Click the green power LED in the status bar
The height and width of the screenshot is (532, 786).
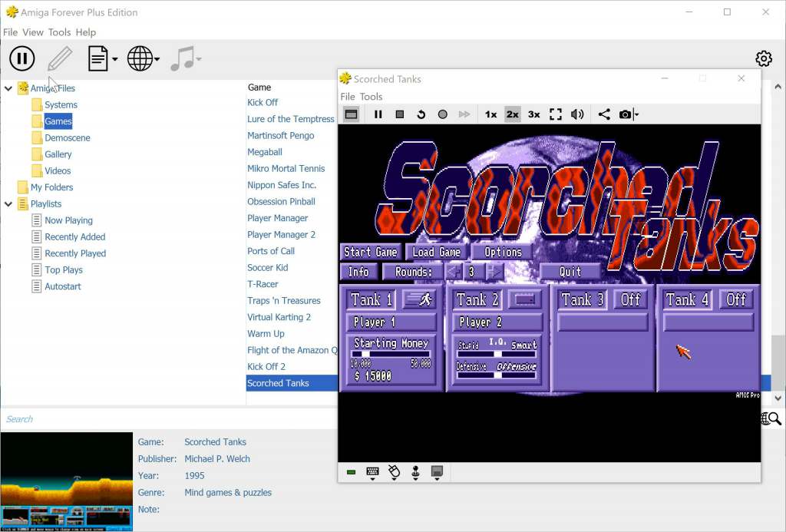pyautogui.click(x=351, y=472)
